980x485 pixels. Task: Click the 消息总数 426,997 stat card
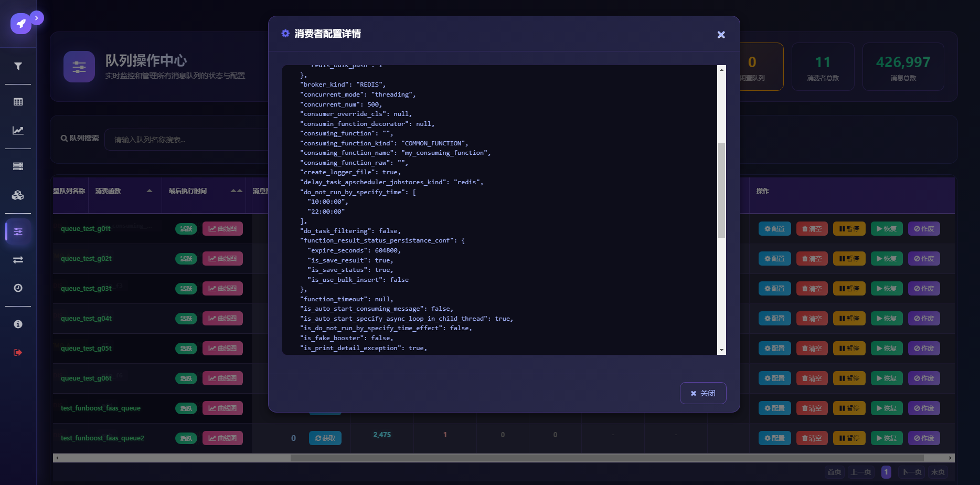(903, 67)
